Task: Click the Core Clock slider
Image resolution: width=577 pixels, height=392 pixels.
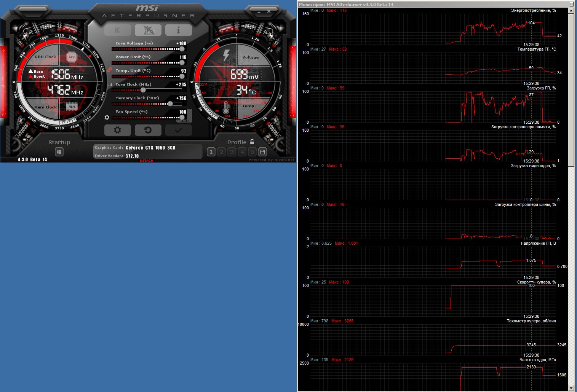Action: (x=148, y=90)
